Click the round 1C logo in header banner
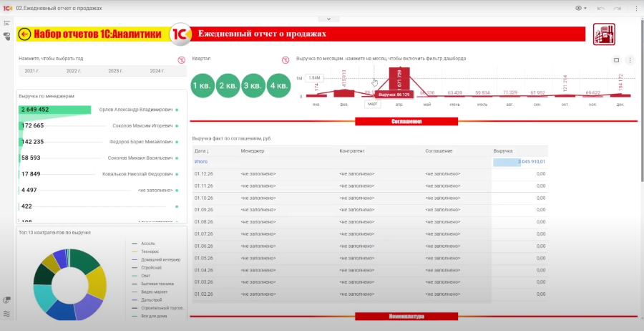 180,34
